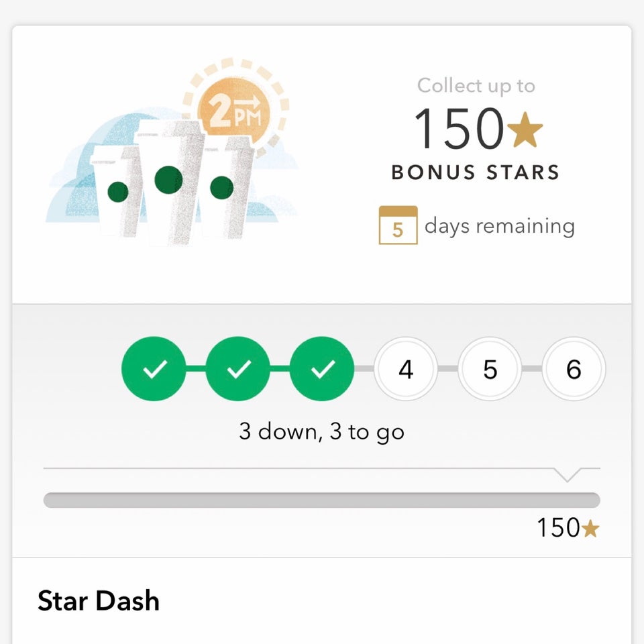Select the first completed green checkmark
The height and width of the screenshot is (644, 644).
tap(154, 369)
